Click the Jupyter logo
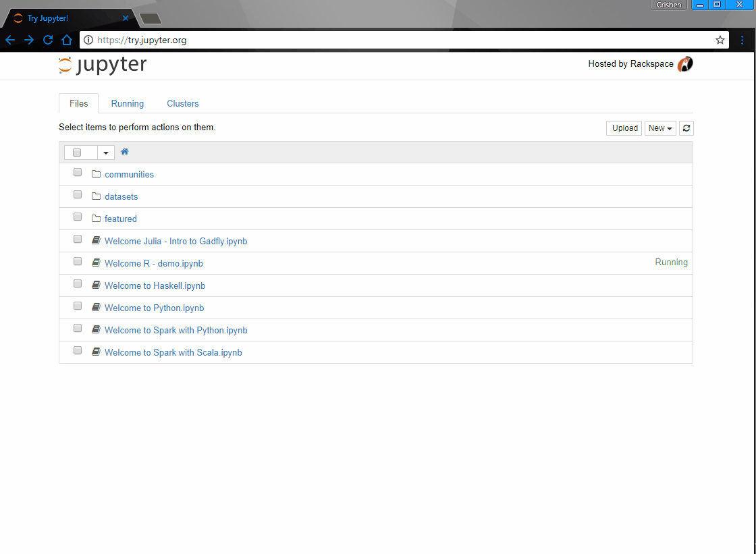756x554 pixels. pyautogui.click(x=103, y=65)
